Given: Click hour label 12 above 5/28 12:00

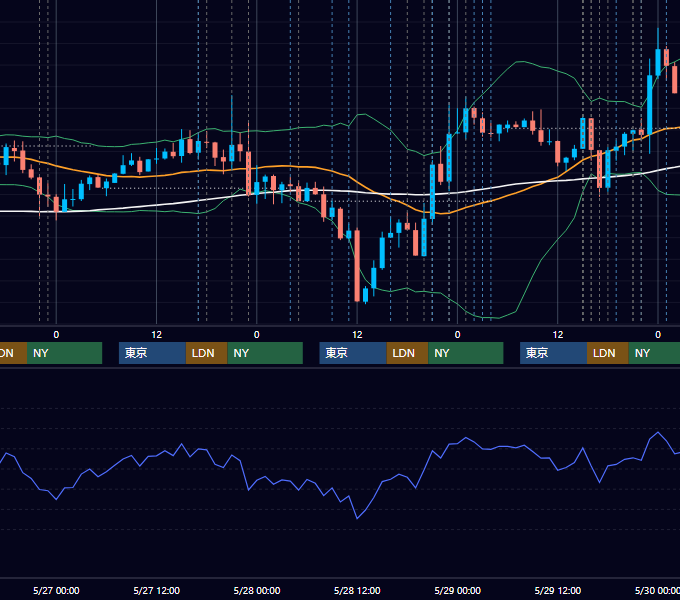Looking at the screenshot, I should (357, 335).
